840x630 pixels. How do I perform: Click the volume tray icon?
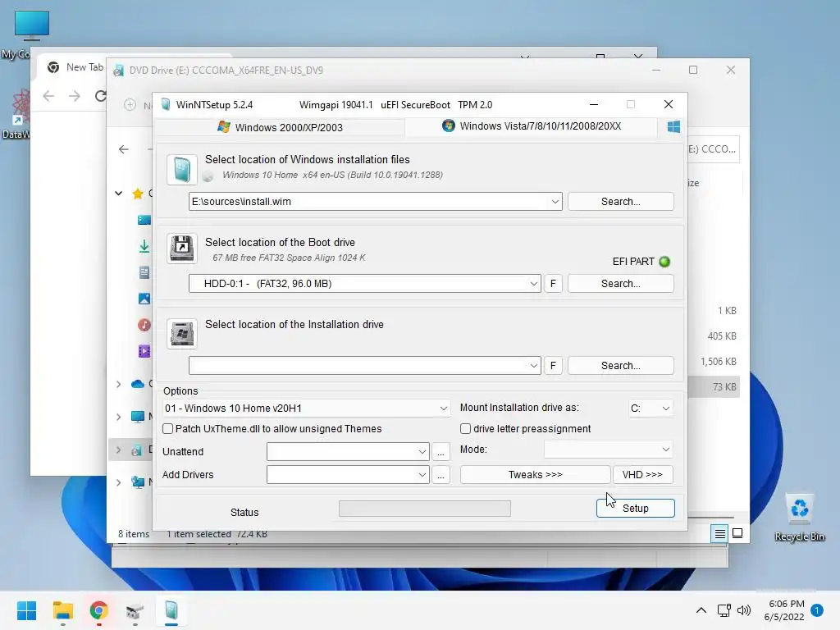click(743, 610)
